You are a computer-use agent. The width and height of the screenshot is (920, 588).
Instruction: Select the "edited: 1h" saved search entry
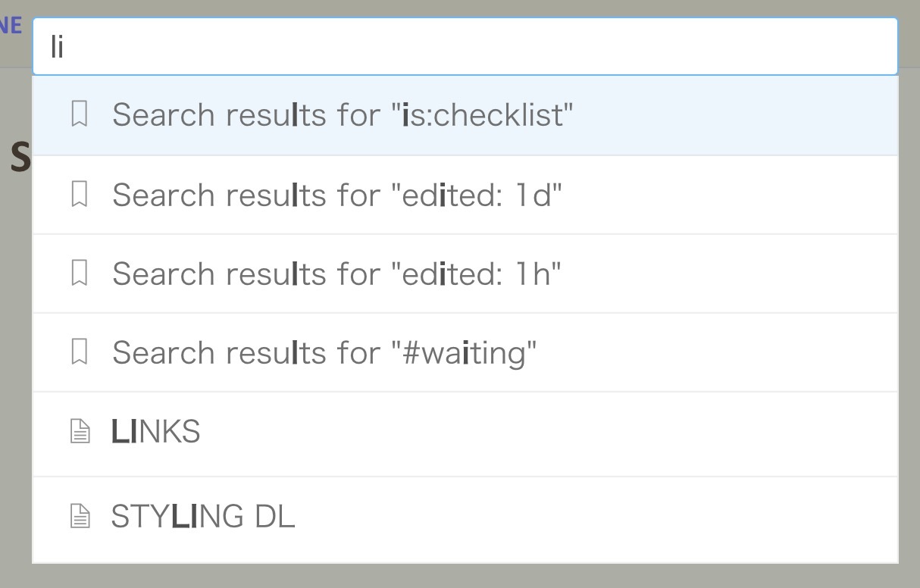point(336,274)
